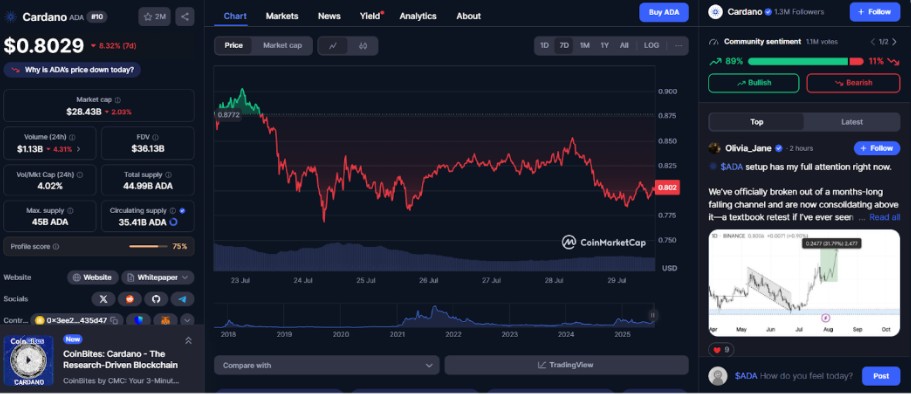Image resolution: width=911 pixels, height=394 pixels.
Task: Follow Olivia_Jane
Action: pos(877,148)
